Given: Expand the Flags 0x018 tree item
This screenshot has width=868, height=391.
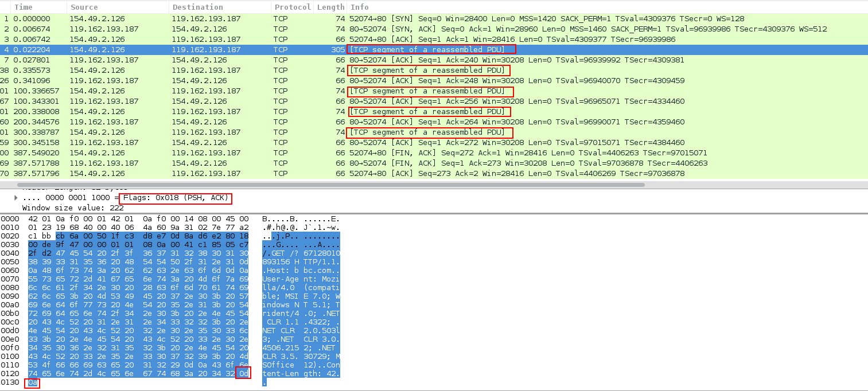Looking at the screenshot, I should point(16,198).
